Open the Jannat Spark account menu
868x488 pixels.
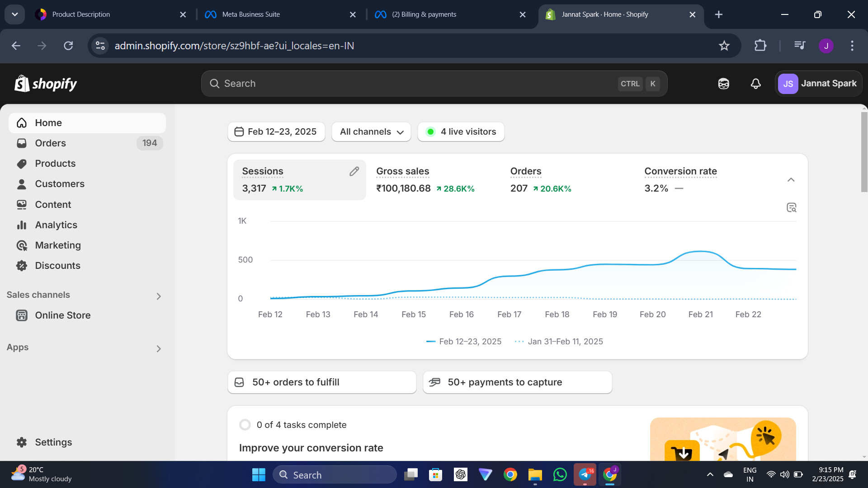[818, 84]
